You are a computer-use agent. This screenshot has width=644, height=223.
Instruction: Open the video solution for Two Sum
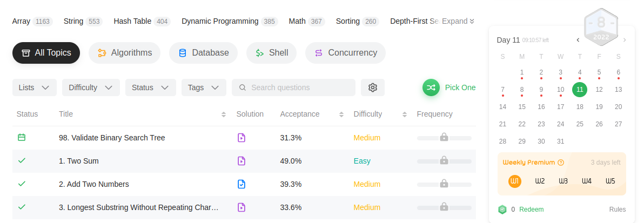click(x=242, y=161)
